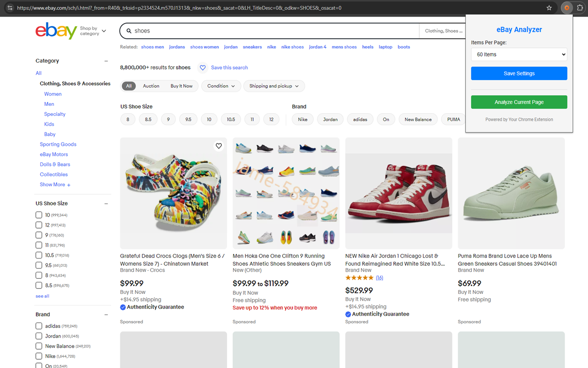Check the size 10 filter checkbox
588x368 pixels.
(39, 215)
